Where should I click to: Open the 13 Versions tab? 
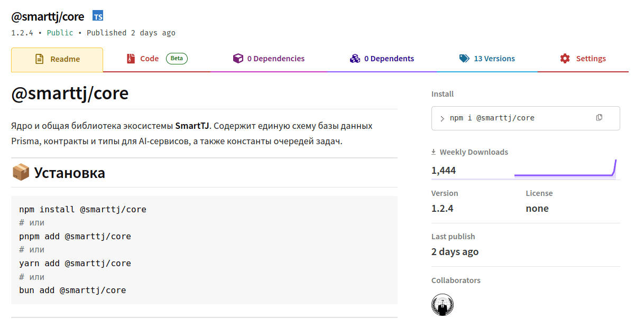click(x=487, y=59)
